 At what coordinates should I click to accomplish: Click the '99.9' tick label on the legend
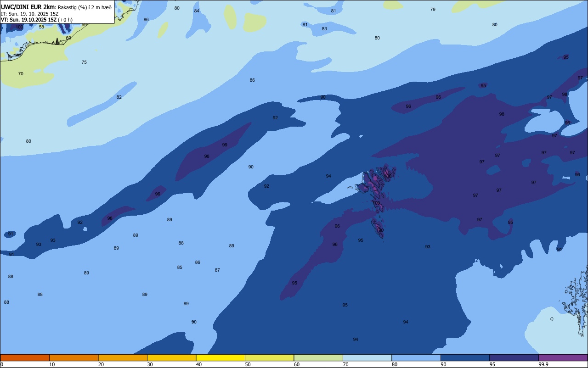(x=543, y=364)
